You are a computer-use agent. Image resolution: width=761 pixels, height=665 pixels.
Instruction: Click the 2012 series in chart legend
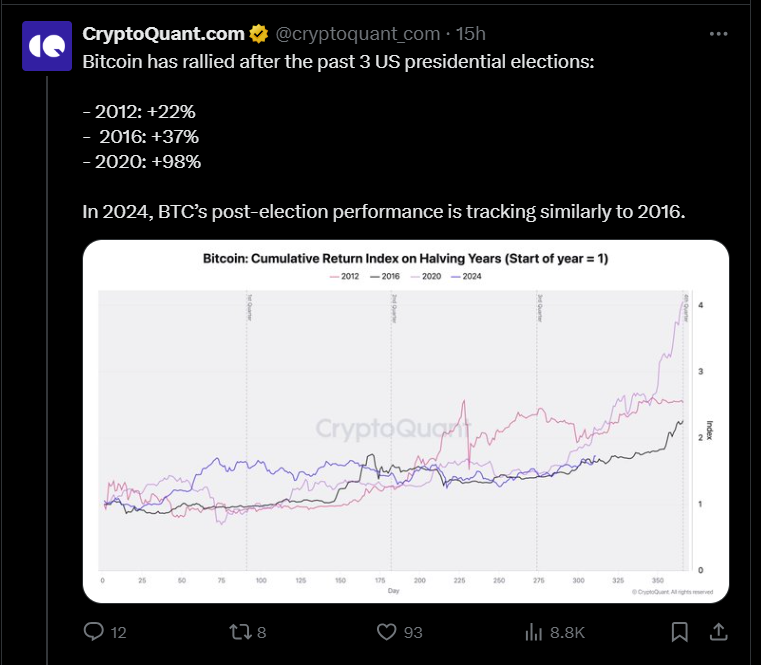(x=343, y=276)
